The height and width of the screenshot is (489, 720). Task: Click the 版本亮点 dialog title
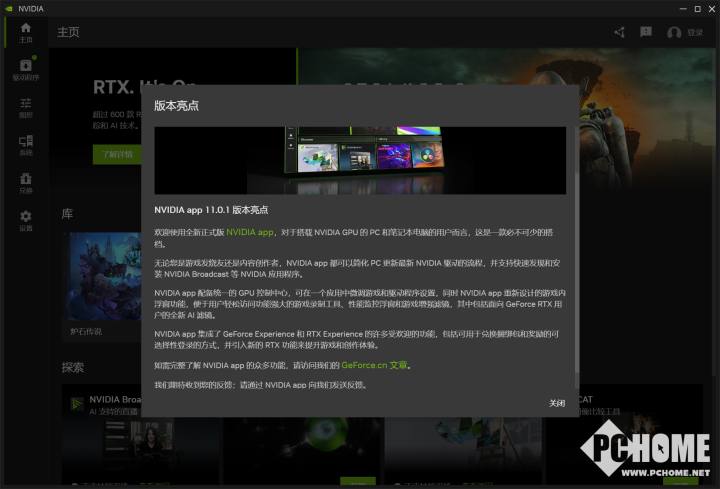pos(176,106)
